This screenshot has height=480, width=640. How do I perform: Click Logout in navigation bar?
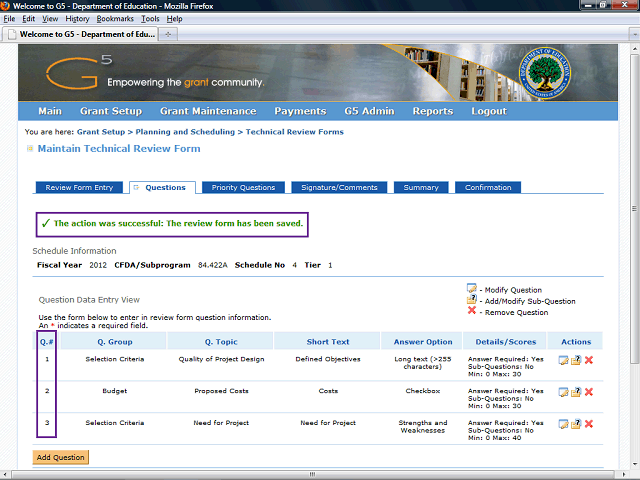[489, 111]
